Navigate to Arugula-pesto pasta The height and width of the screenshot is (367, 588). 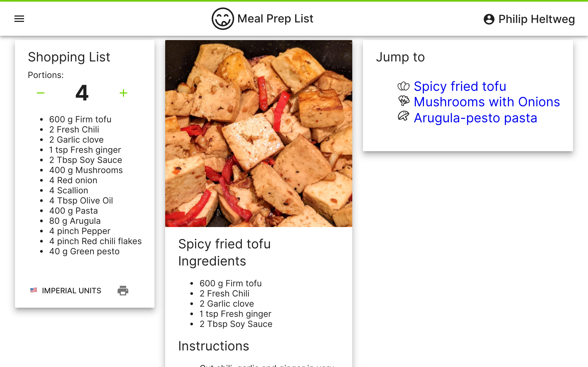click(475, 118)
